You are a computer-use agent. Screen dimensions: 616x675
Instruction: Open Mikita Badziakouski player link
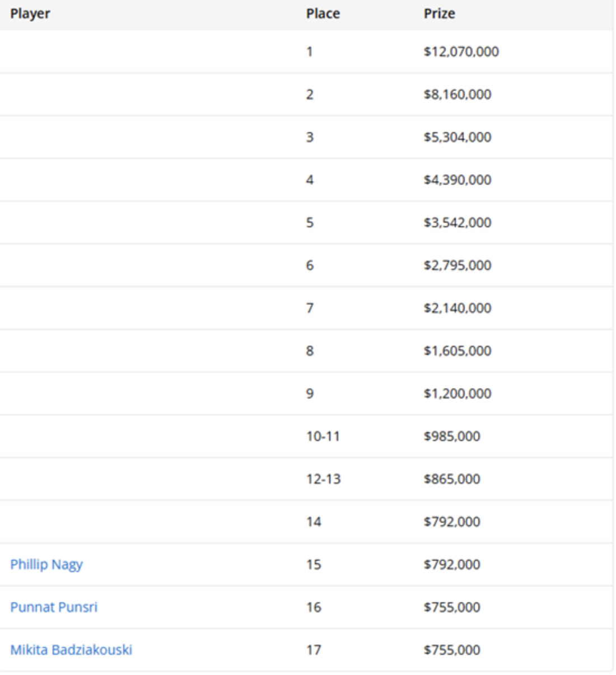71,650
